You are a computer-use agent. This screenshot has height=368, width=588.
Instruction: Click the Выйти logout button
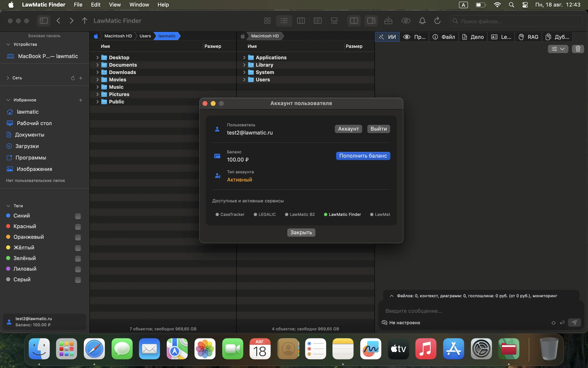point(379,129)
